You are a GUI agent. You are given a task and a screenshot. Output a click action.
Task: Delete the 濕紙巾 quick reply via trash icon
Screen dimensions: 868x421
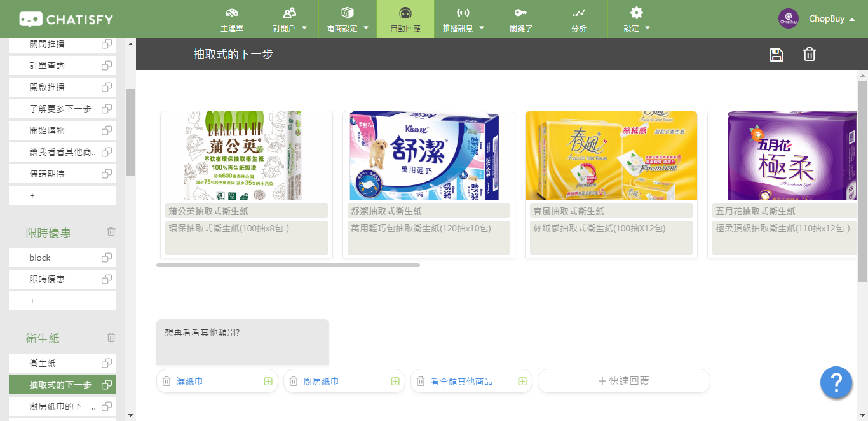[166, 382]
